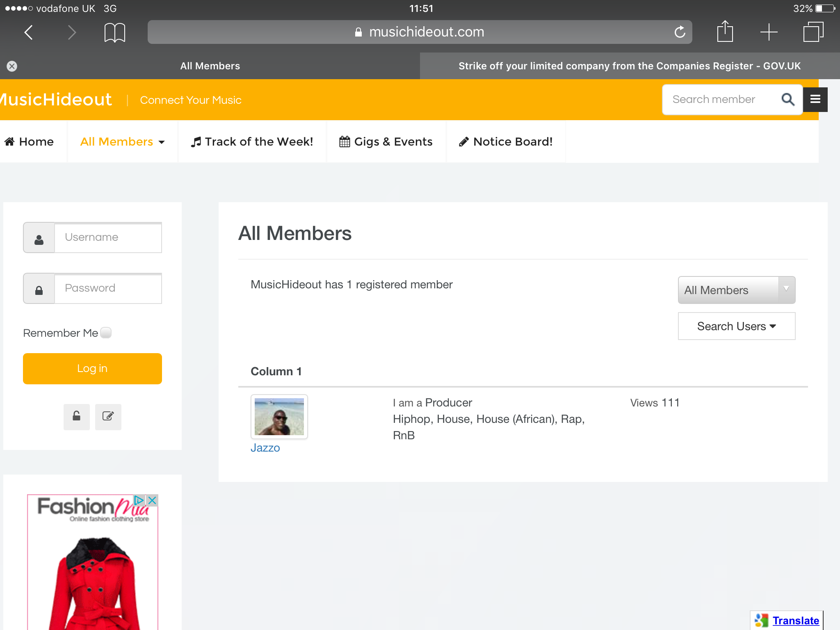Screen dimensions: 840x630
Task: Open a new tab with plus icon
Action: point(769,32)
